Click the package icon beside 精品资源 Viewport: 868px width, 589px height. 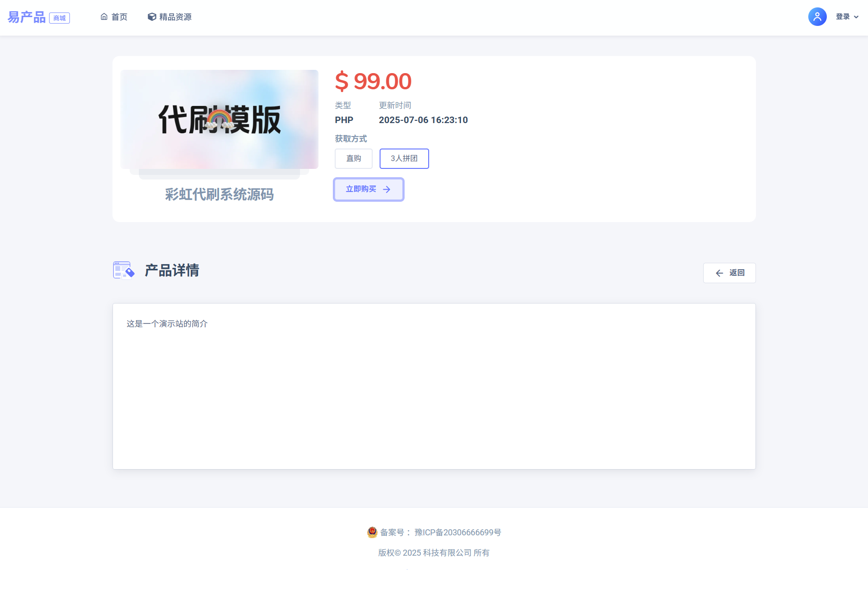(151, 16)
